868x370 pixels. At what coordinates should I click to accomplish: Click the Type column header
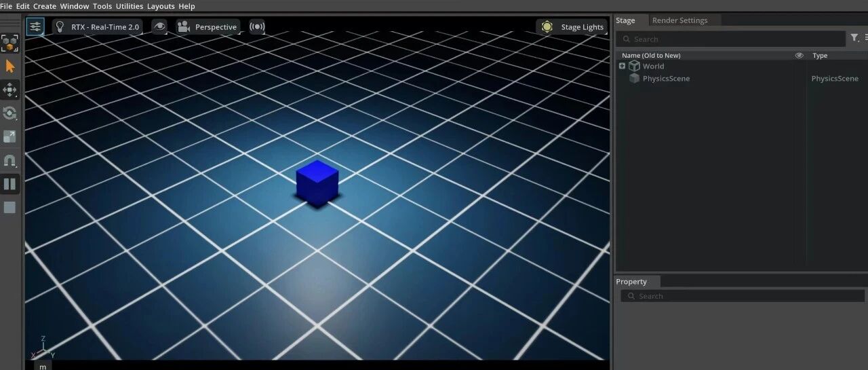[820, 56]
